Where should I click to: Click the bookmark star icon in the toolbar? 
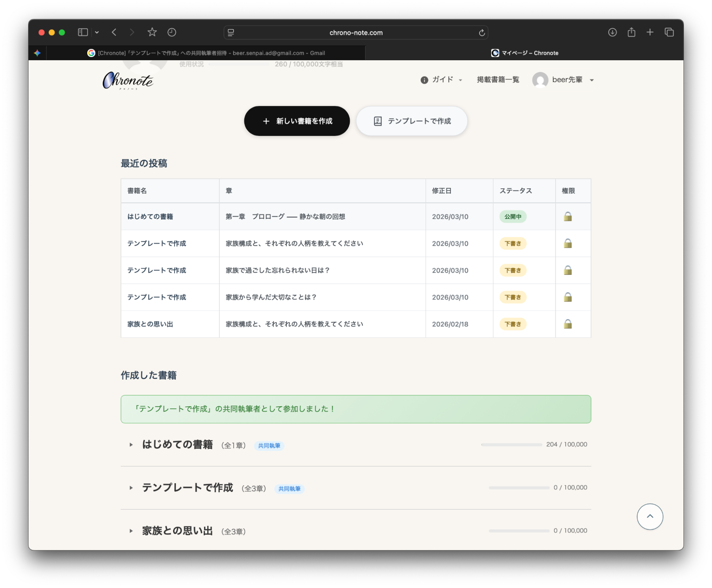[152, 32]
